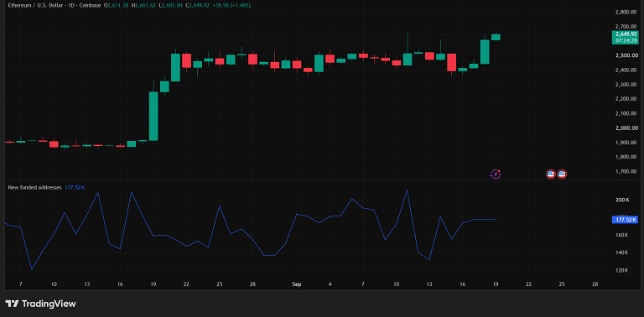
Task: Click the 4 date label after Sep
Action: click(330, 284)
